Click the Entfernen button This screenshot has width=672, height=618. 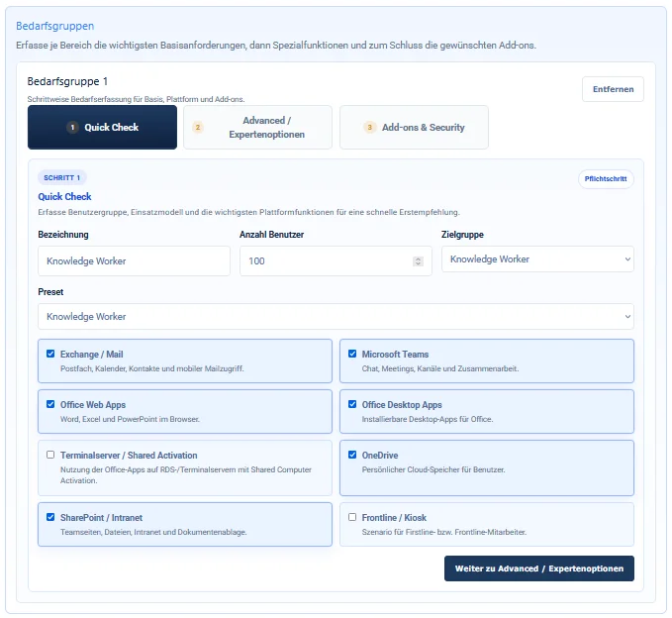coord(612,89)
